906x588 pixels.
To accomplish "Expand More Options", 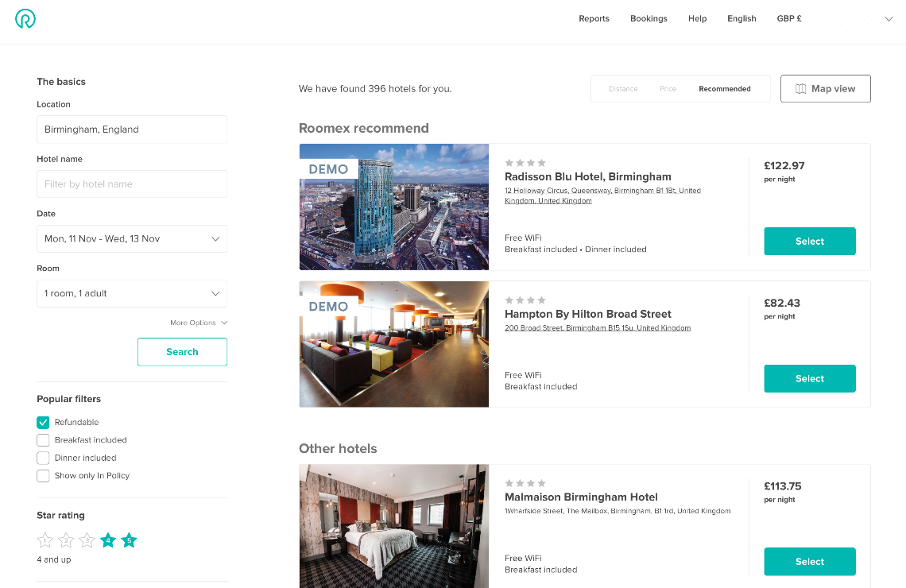I will point(199,323).
